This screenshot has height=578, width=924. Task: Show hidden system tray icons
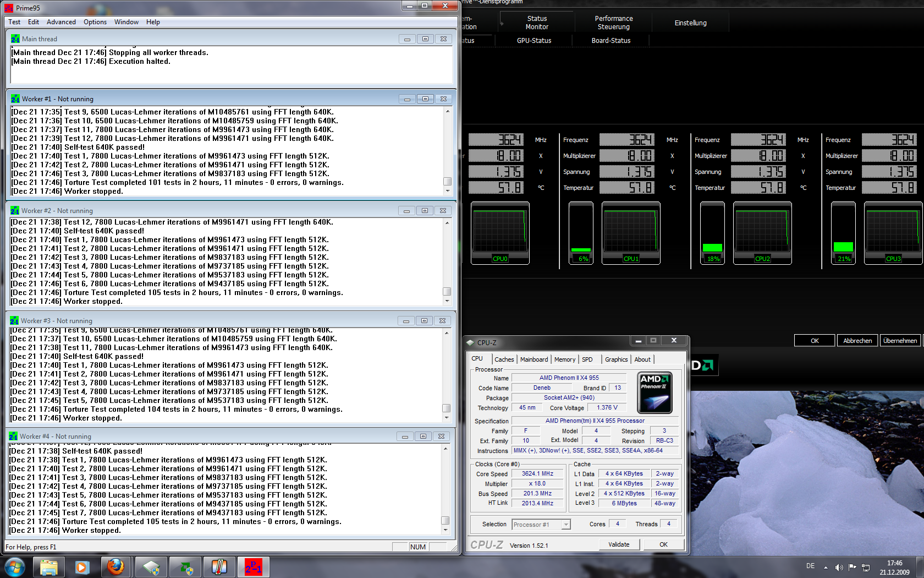click(x=826, y=567)
